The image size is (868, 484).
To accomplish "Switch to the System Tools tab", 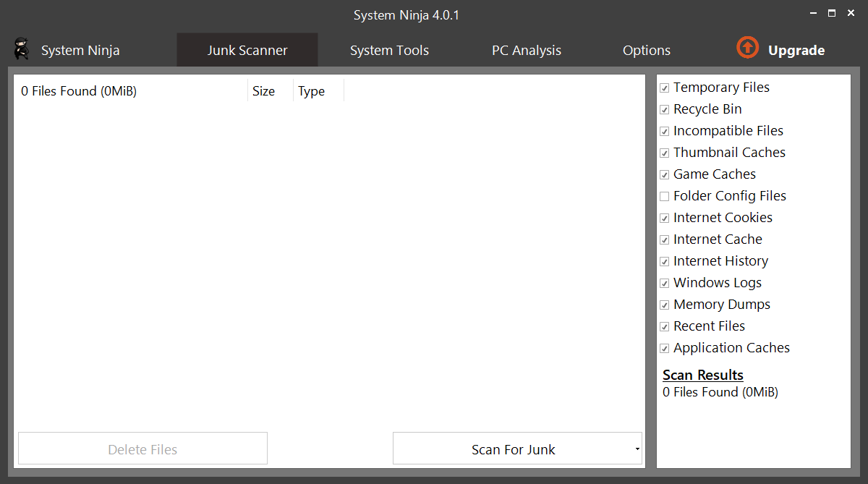I will pyautogui.click(x=389, y=50).
